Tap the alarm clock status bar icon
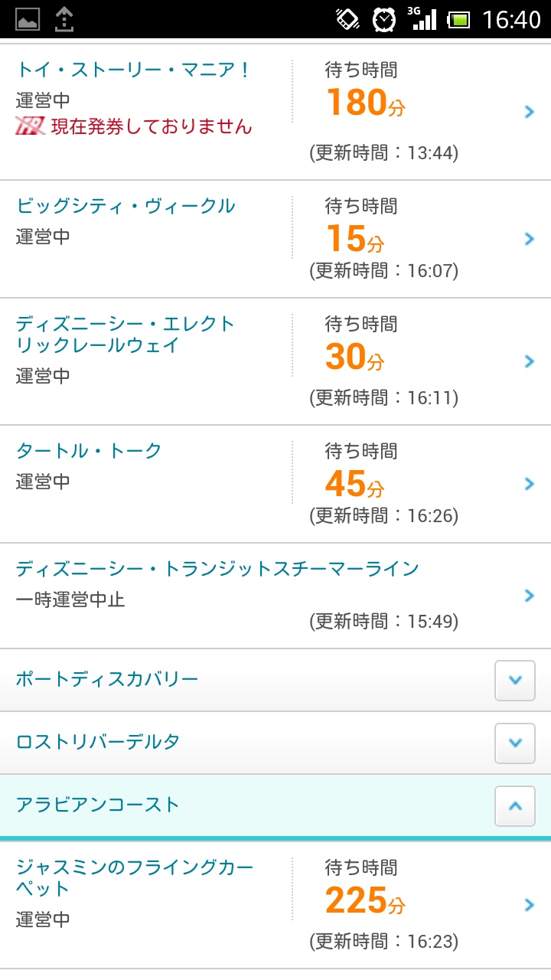551x980 pixels. (384, 19)
